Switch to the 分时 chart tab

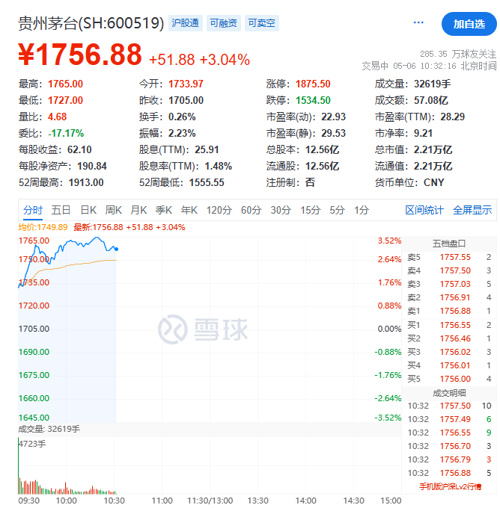click(x=33, y=211)
